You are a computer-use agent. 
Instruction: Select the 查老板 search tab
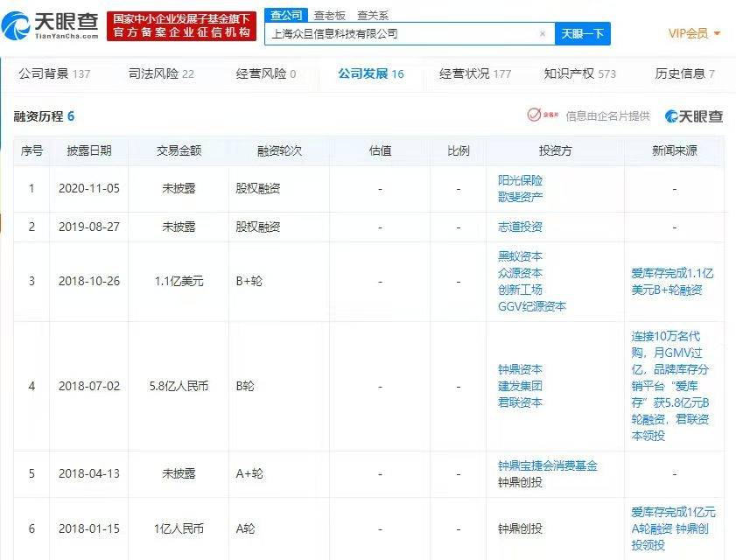pyautogui.click(x=330, y=16)
